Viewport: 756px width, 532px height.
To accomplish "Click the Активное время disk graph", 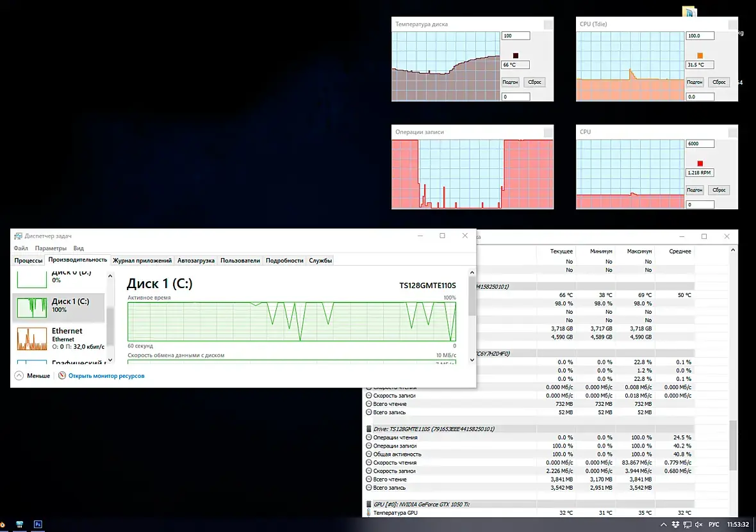I will pos(292,321).
